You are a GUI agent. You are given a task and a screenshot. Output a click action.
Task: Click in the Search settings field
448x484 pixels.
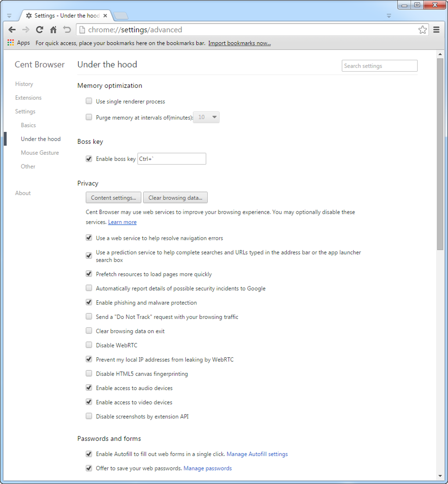tap(379, 66)
